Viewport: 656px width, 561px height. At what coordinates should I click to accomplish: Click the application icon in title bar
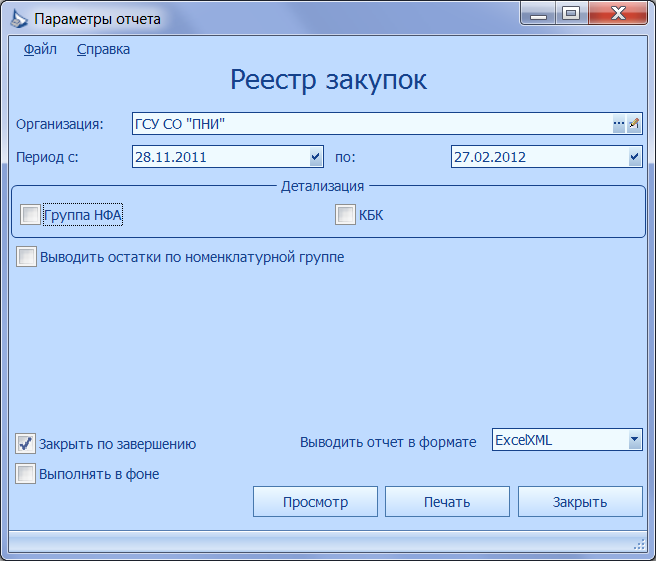(x=18, y=19)
